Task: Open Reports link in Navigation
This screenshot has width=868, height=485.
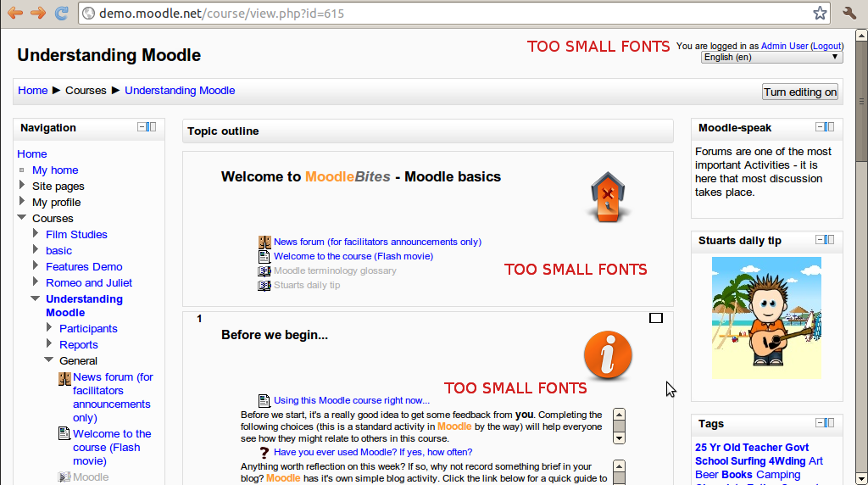Action: (79, 344)
